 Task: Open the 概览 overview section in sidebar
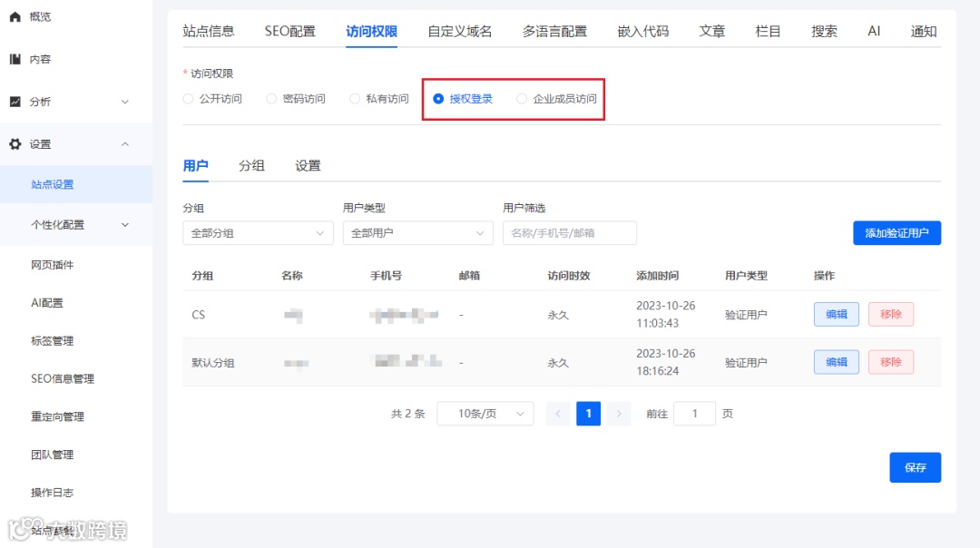tap(38, 15)
